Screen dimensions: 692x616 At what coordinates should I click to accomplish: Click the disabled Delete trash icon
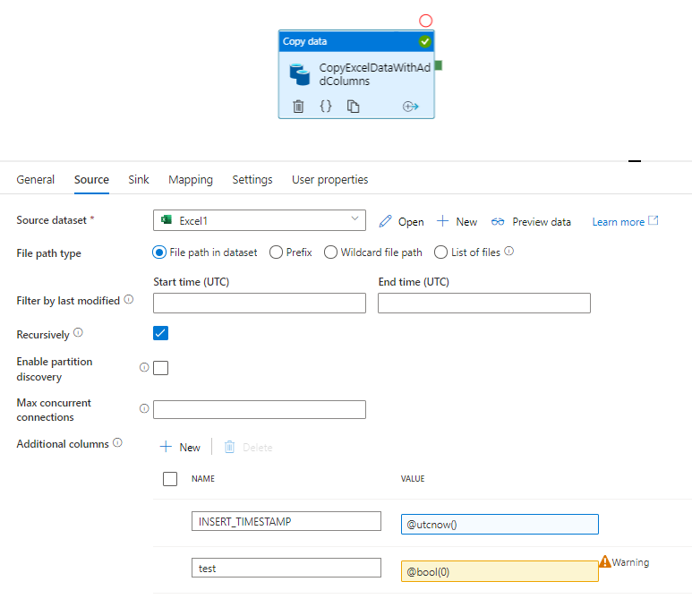pos(229,447)
